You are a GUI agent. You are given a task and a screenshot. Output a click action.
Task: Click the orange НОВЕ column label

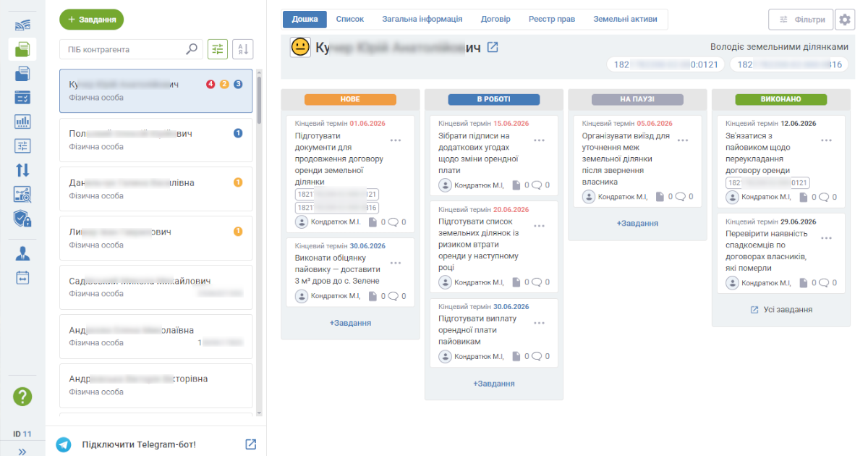click(x=350, y=99)
